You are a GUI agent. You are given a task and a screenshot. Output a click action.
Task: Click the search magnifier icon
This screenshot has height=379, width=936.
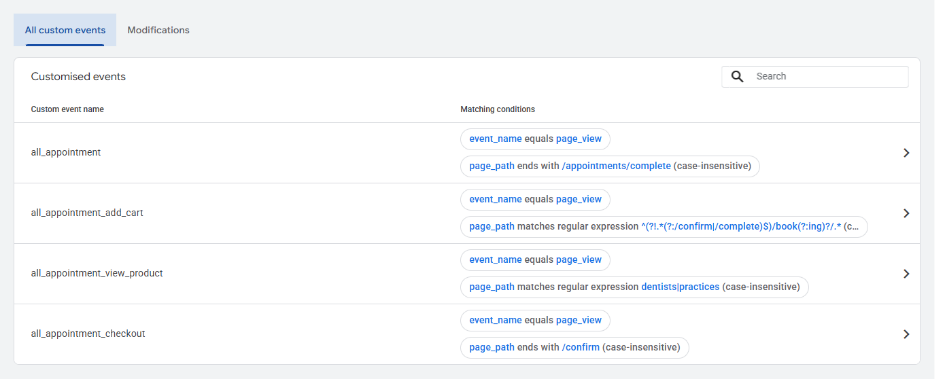pyautogui.click(x=738, y=76)
